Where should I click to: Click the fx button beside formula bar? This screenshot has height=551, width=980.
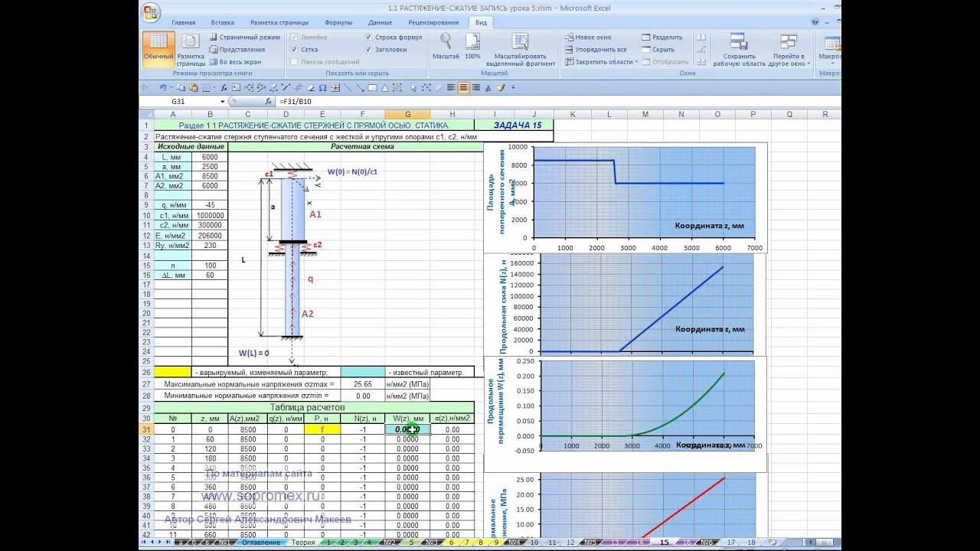coord(268,101)
